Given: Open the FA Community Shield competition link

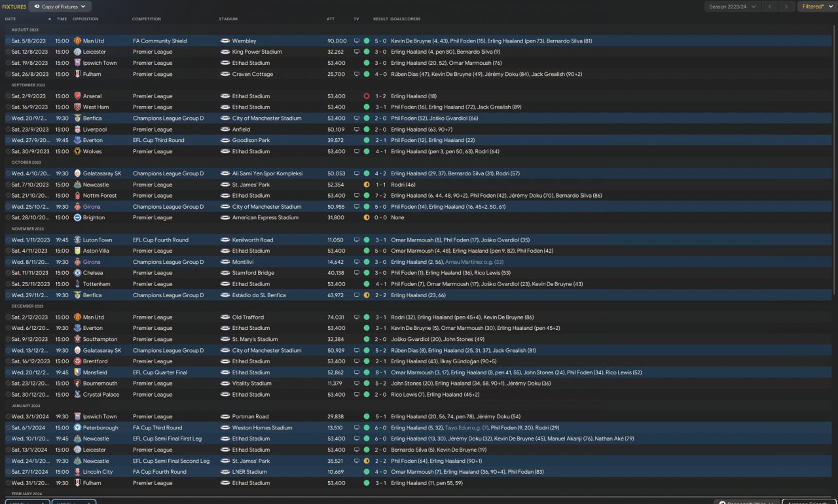Looking at the screenshot, I should pos(160,41).
